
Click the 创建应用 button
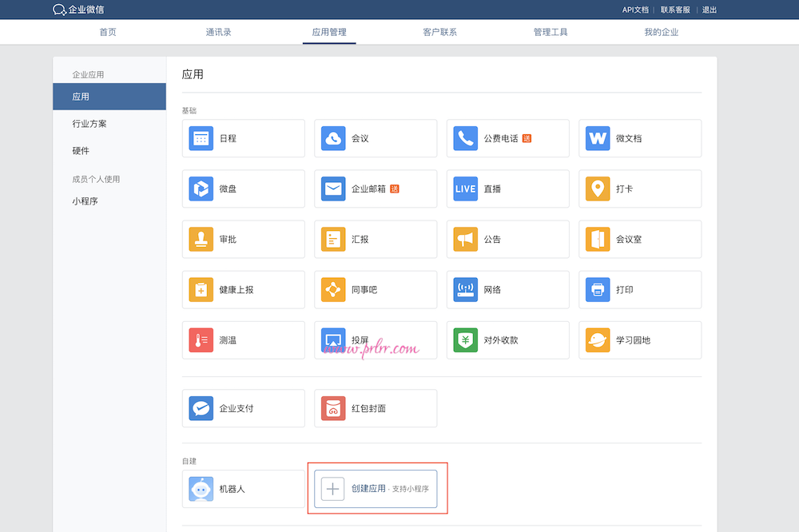pyautogui.click(x=376, y=488)
